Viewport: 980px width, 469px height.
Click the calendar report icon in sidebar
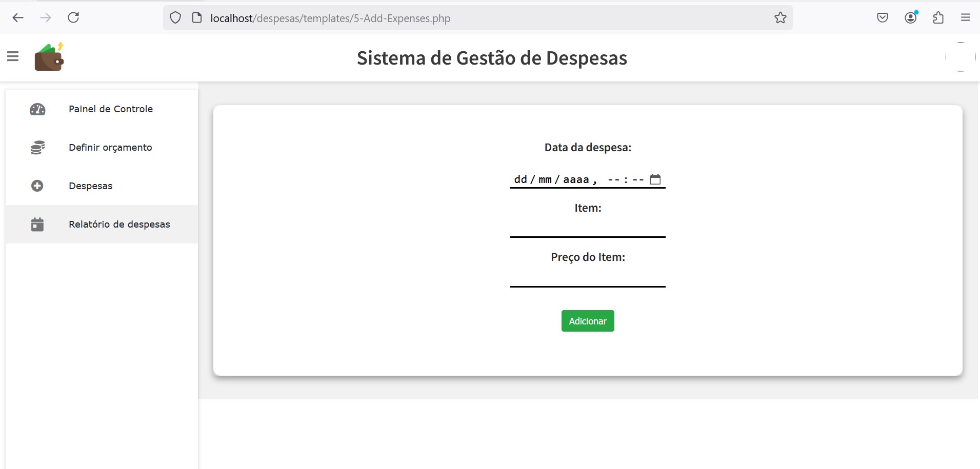click(x=37, y=225)
